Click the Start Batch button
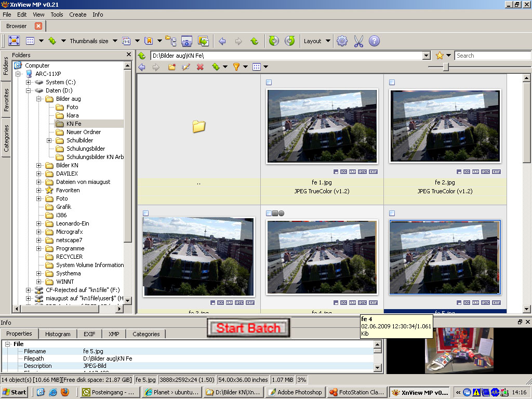 point(248,328)
